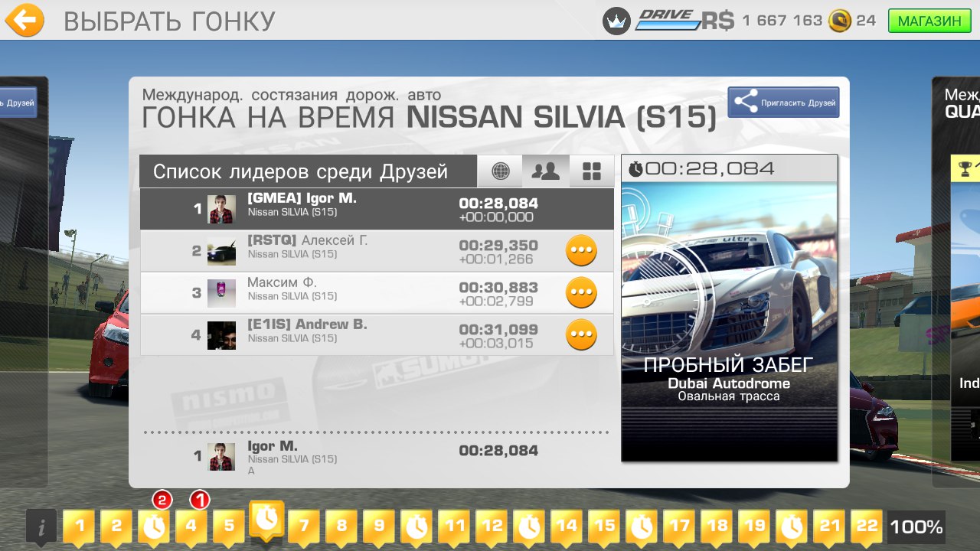Open options for Максим Ф. row
The width and height of the screenshot is (980, 551).
click(581, 292)
